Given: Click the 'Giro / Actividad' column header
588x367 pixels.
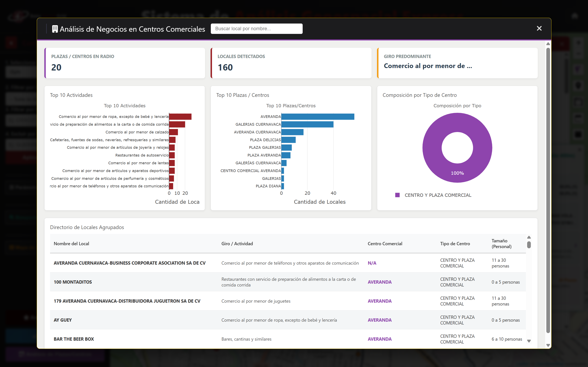Looking at the screenshot, I should click(x=237, y=243).
